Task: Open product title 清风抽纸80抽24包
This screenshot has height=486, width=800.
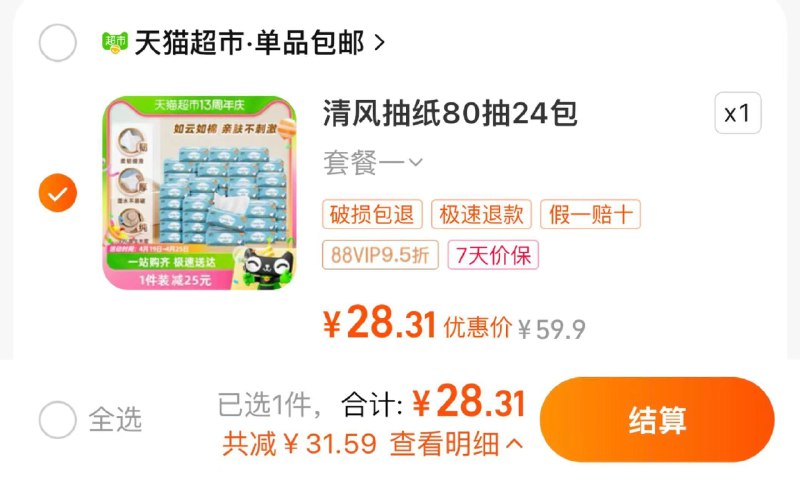Action: pyautogui.click(x=450, y=113)
